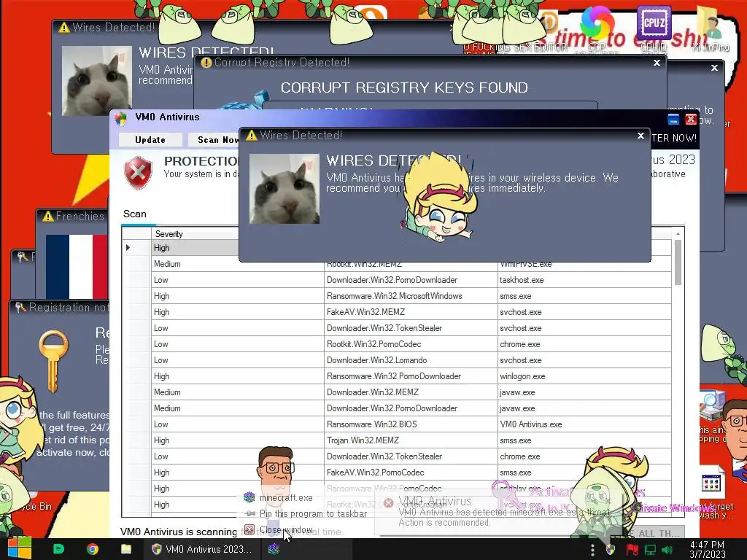Click the VM0 Antivirus title bar logo
The height and width of the screenshot is (560, 747).
121,118
